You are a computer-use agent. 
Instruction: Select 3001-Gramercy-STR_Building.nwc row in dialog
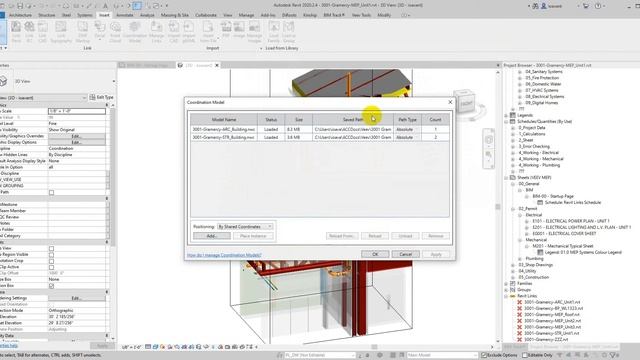click(320, 138)
